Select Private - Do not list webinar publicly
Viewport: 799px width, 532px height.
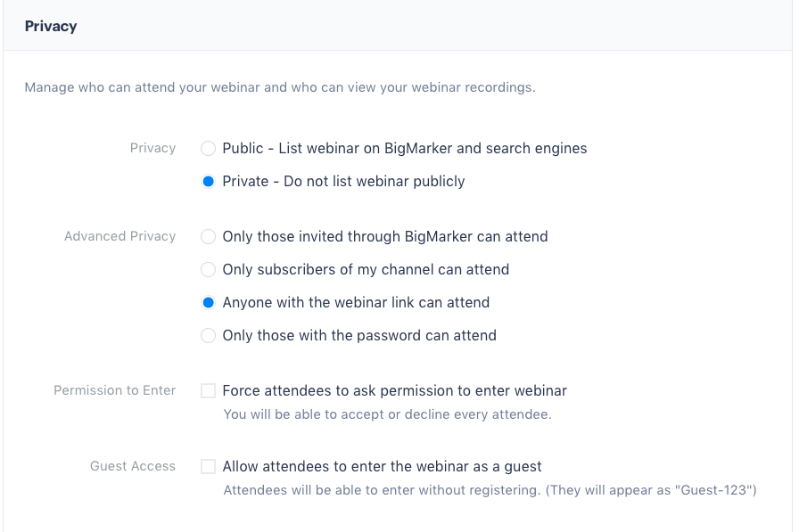click(208, 182)
